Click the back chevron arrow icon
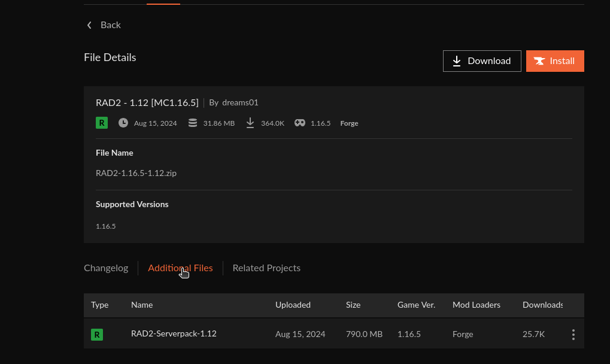The width and height of the screenshot is (610, 364). pos(89,25)
